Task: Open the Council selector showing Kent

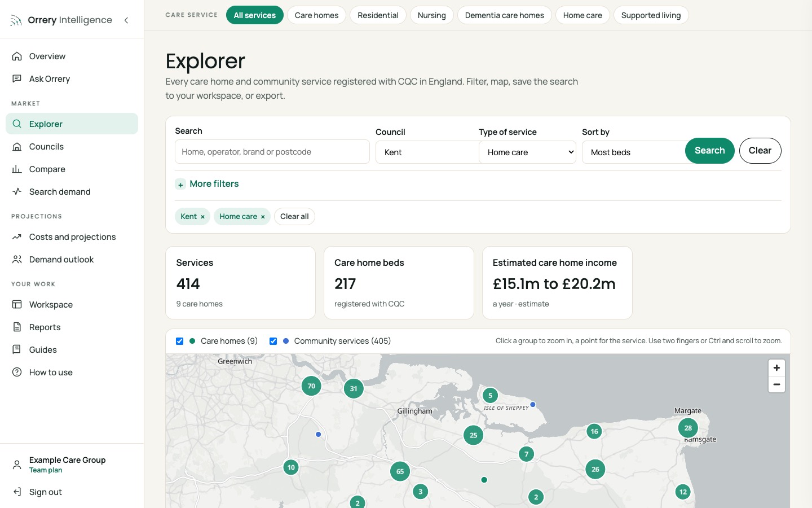Action: (427, 152)
